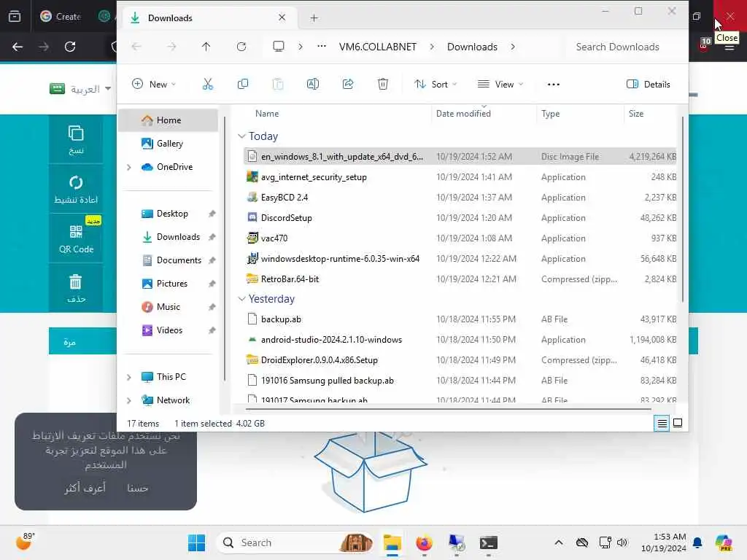Open File Explorer from the taskbar
The image size is (747, 560).
pos(392,542)
